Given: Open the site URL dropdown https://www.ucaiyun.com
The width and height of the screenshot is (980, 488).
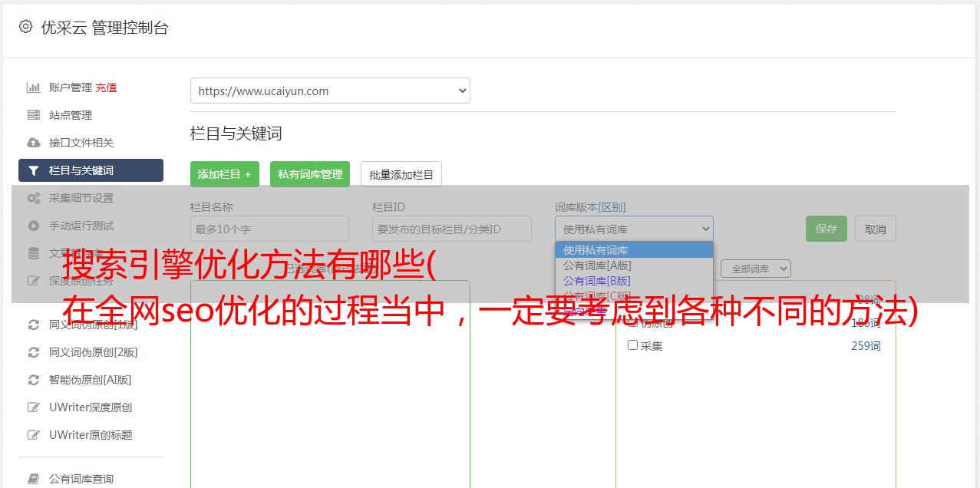Looking at the screenshot, I should (330, 91).
